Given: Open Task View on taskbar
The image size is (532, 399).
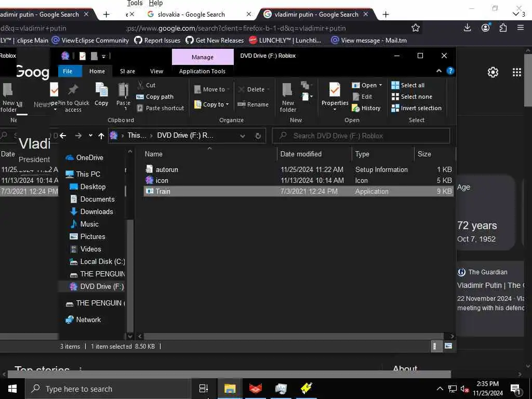Looking at the screenshot, I should [203, 389].
